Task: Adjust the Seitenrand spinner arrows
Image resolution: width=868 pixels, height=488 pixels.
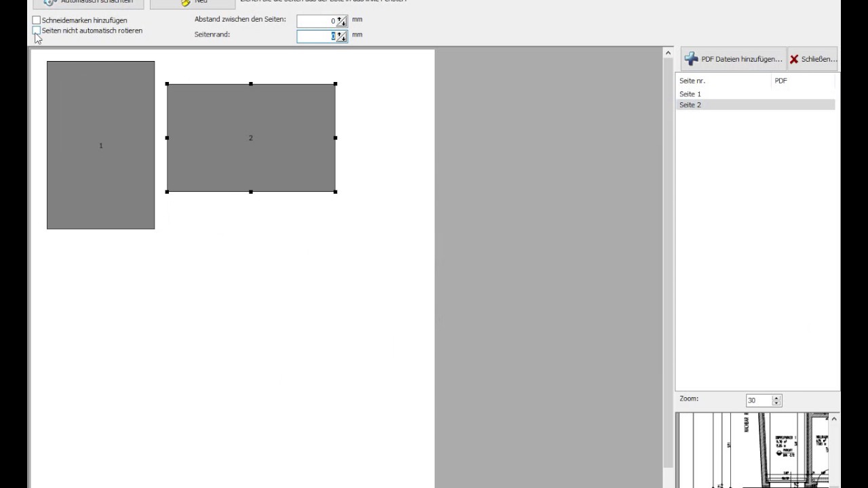Action: click(x=342, y=36)
